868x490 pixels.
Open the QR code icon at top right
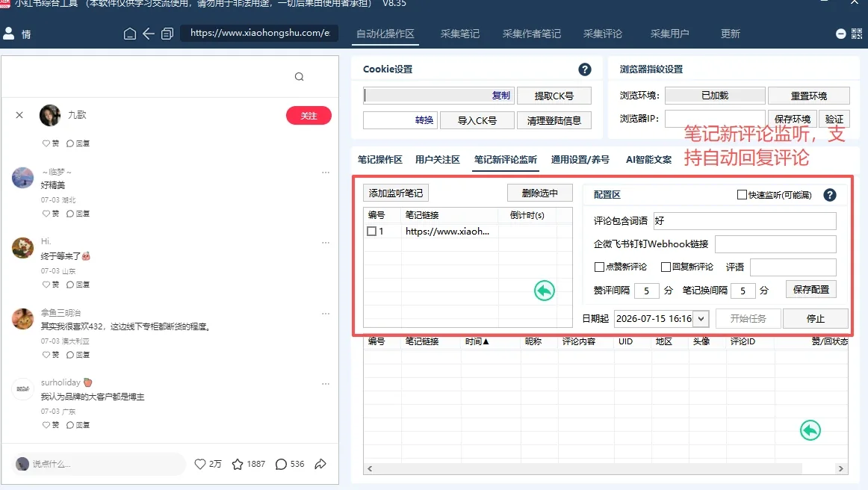click(856, 34)
